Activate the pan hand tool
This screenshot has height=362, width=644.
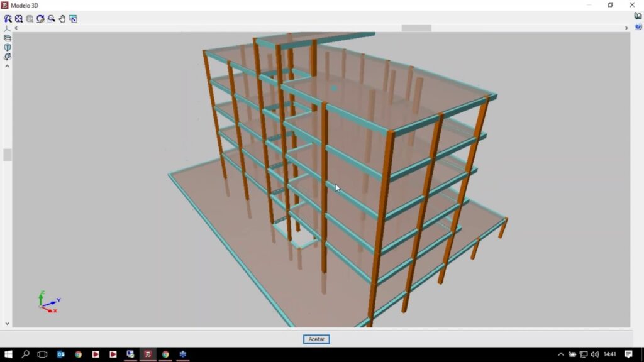(62, 19)
